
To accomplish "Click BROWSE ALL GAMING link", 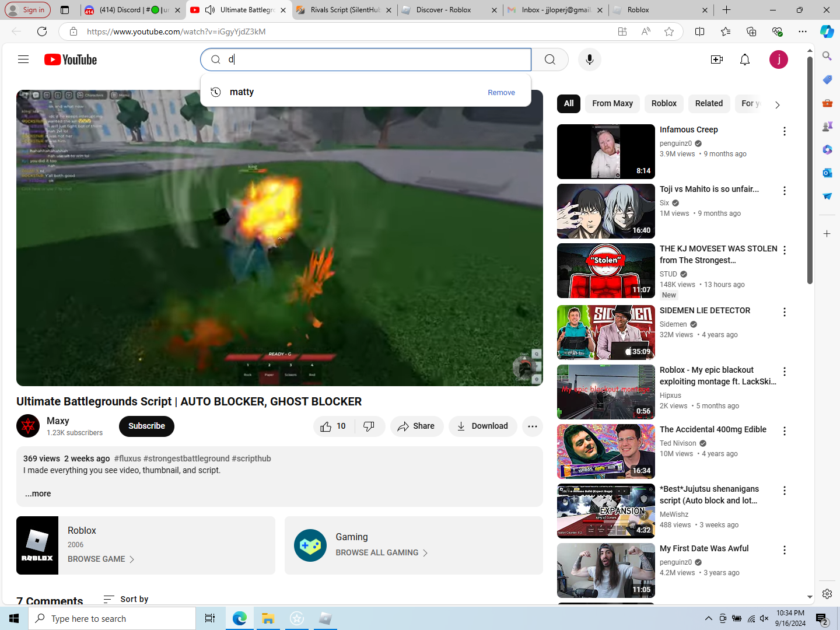I will 382,552.
